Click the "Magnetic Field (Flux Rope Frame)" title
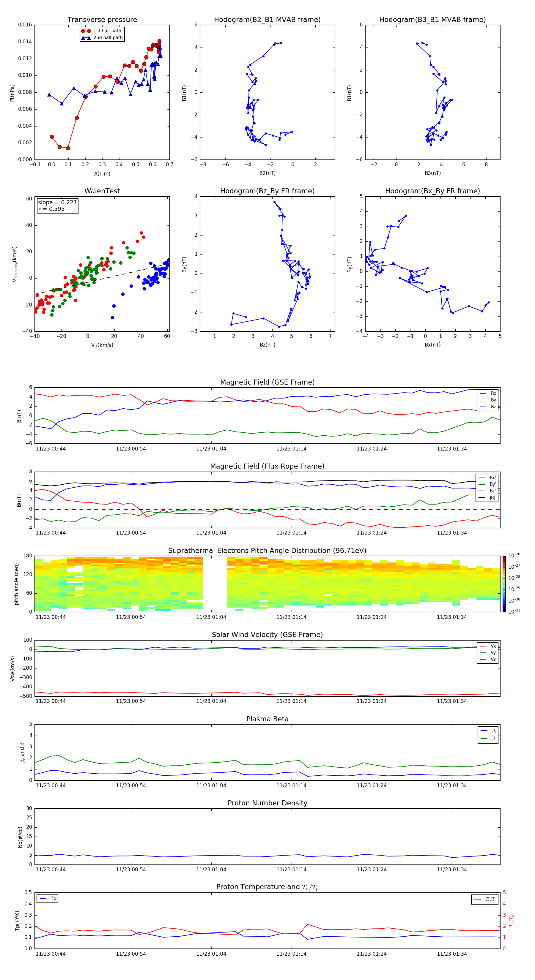535x980 pixels. pyautogui.click(x=267, y=467)
